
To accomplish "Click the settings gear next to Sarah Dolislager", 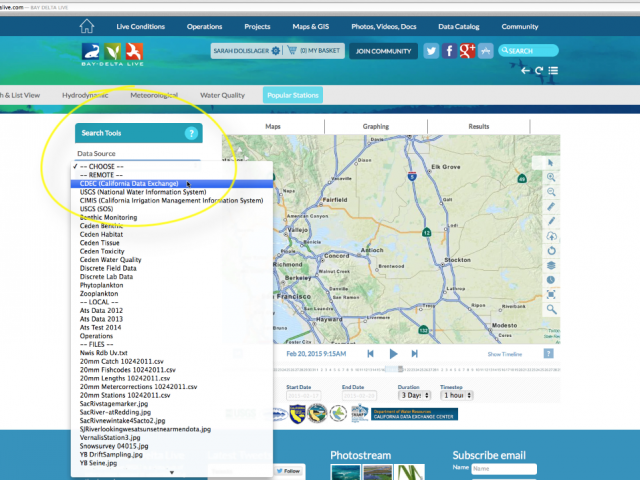I will click(x=276, y=51).
